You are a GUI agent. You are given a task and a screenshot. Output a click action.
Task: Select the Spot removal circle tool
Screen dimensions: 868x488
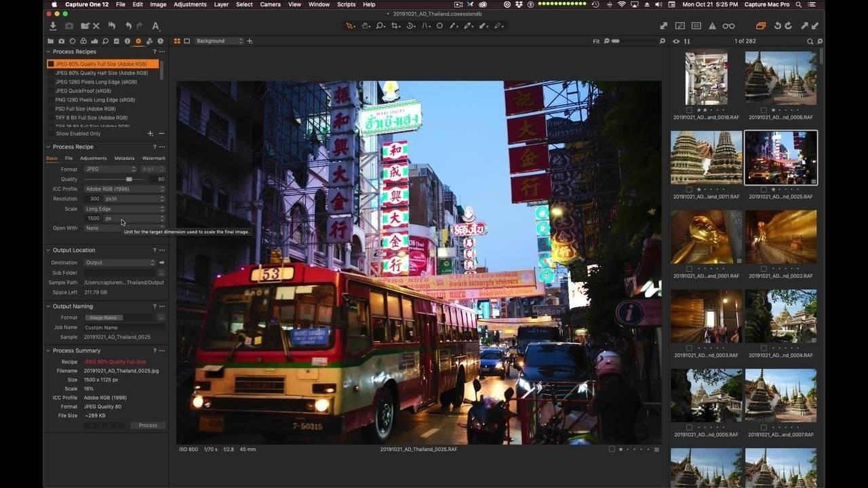tap(439, 26)
